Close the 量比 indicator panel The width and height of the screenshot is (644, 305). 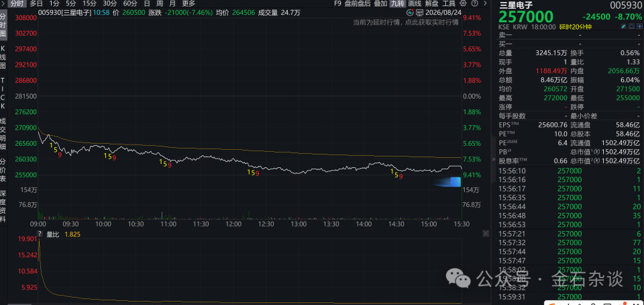(486, 234)
